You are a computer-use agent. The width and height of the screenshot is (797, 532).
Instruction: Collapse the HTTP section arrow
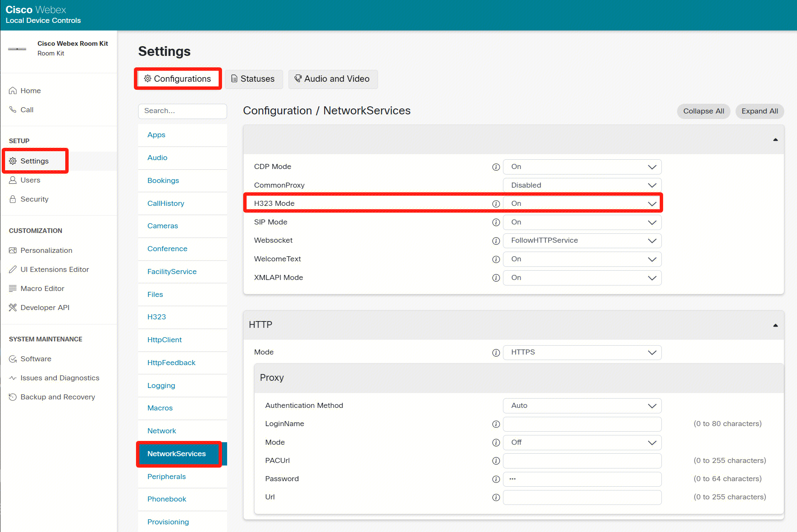(x=775, y=325)
